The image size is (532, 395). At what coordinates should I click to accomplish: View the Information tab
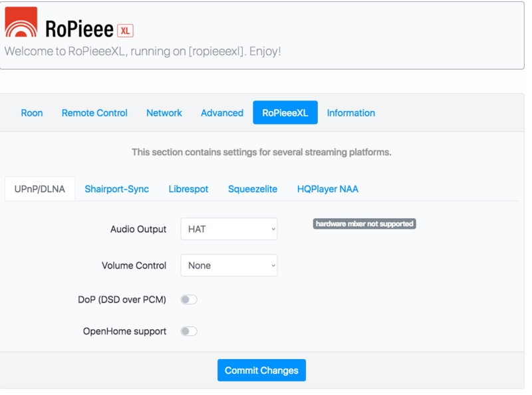[x=351, y=113]
